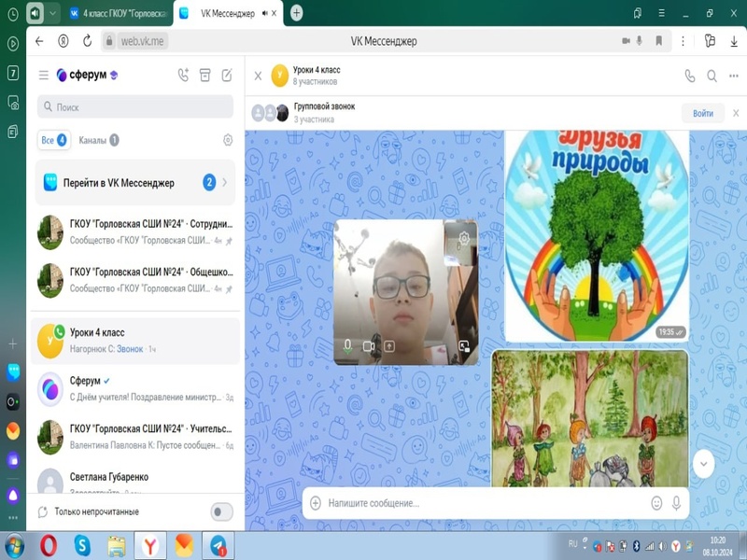Record a voice message with the input microphone
The width and height of the screenshot is (747, 560).
(x=676, y=503)
